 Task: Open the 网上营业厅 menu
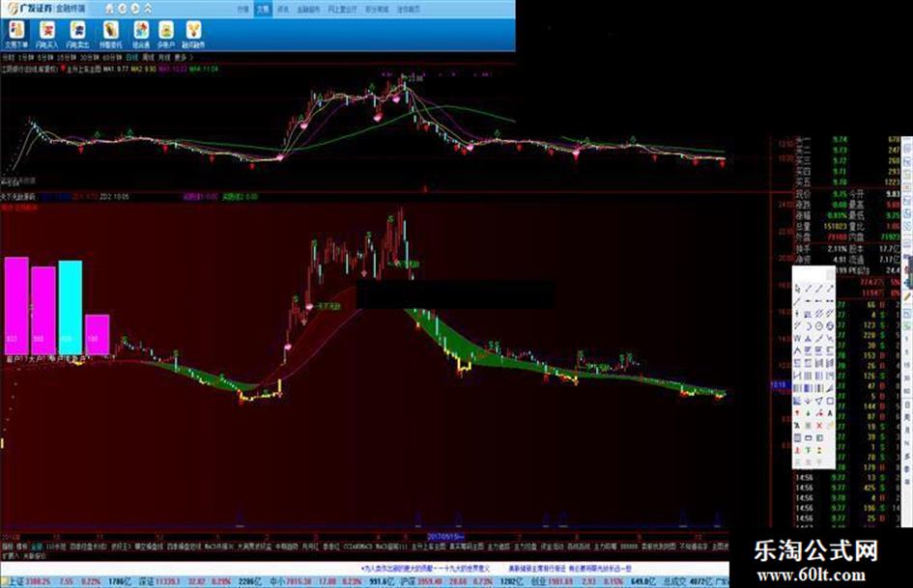click(x=342, y=10)
